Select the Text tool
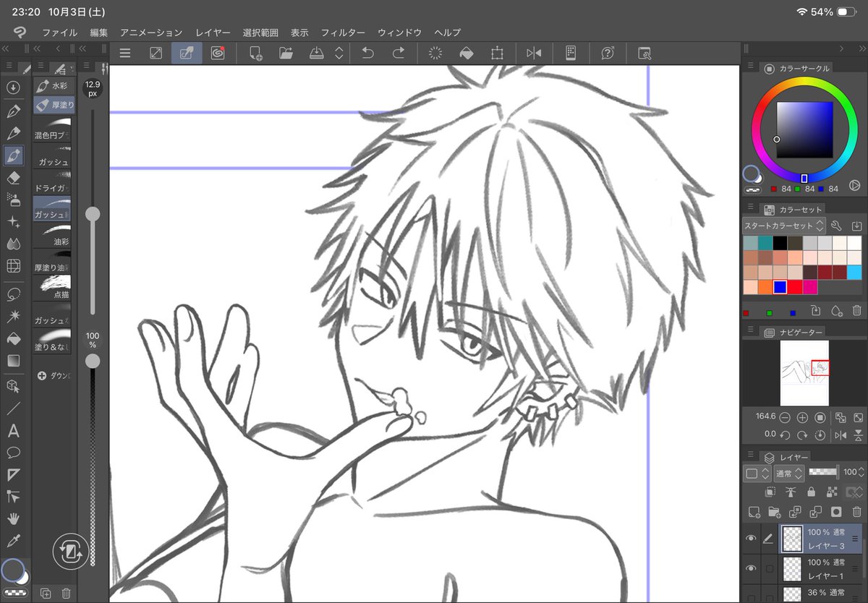 (13, 431)
